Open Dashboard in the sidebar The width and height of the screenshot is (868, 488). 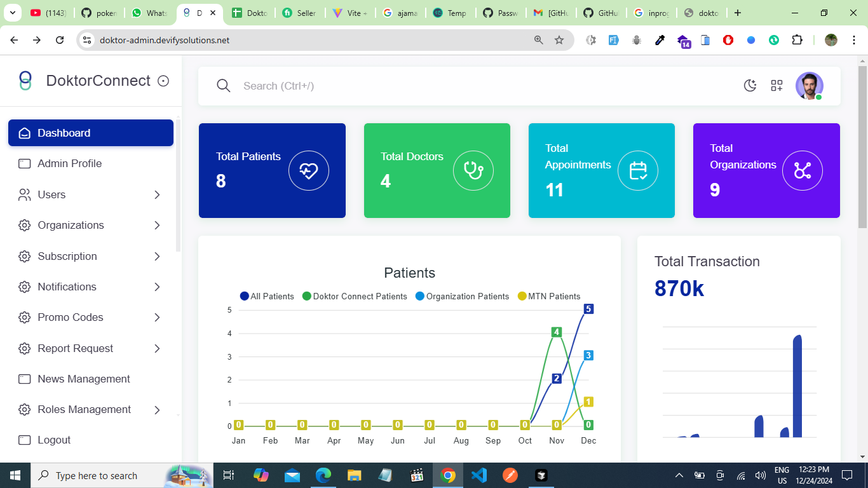click(91, 133)
